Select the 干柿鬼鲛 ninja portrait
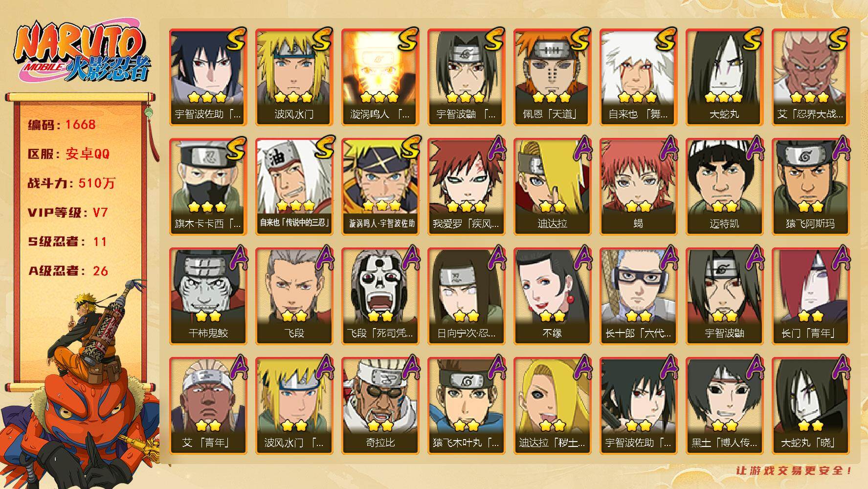The image size is (868, 489). click(x=208, y=296)
